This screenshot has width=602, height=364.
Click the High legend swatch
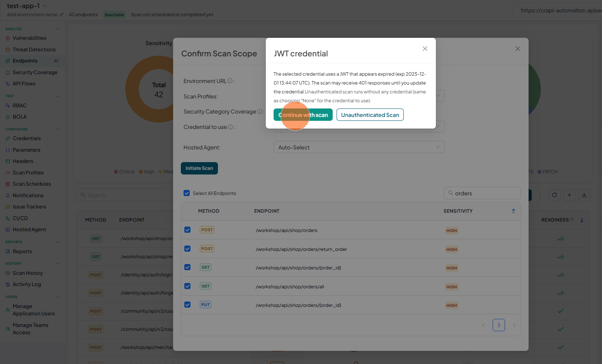point(141,172)
